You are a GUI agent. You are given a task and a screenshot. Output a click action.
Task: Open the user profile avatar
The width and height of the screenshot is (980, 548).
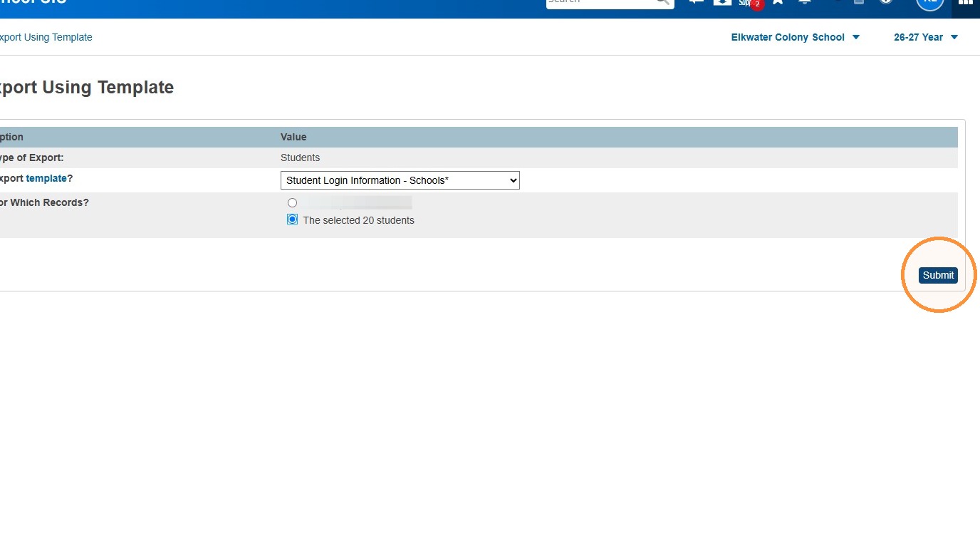[930, 3]
